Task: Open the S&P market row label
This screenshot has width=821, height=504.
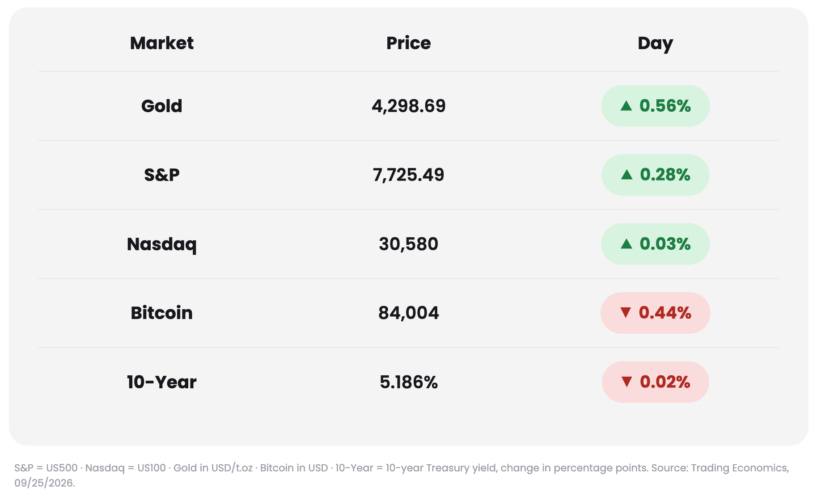Action: point(162,175)
